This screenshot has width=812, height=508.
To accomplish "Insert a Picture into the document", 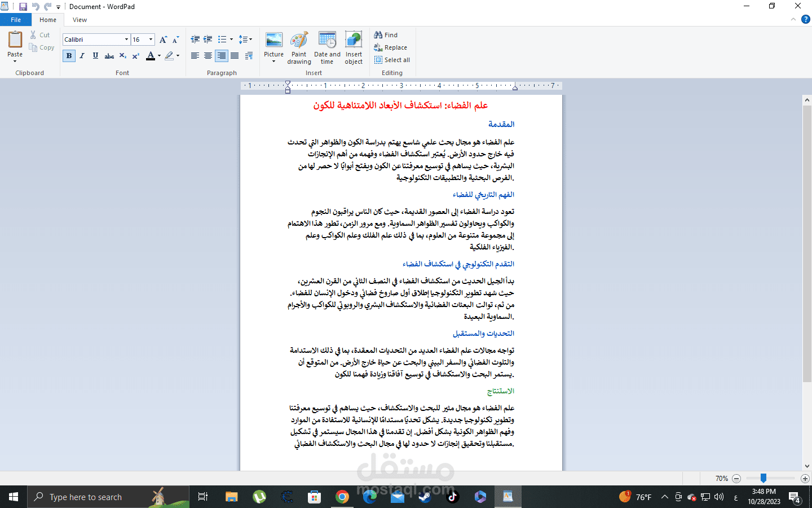I will 274,41.
